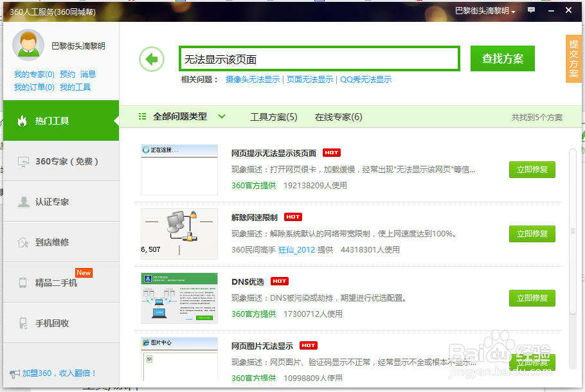Click the 加盟360，收入翻倍！ link
The width and height of the screenshot is (585, 392).
click(60, 373)
